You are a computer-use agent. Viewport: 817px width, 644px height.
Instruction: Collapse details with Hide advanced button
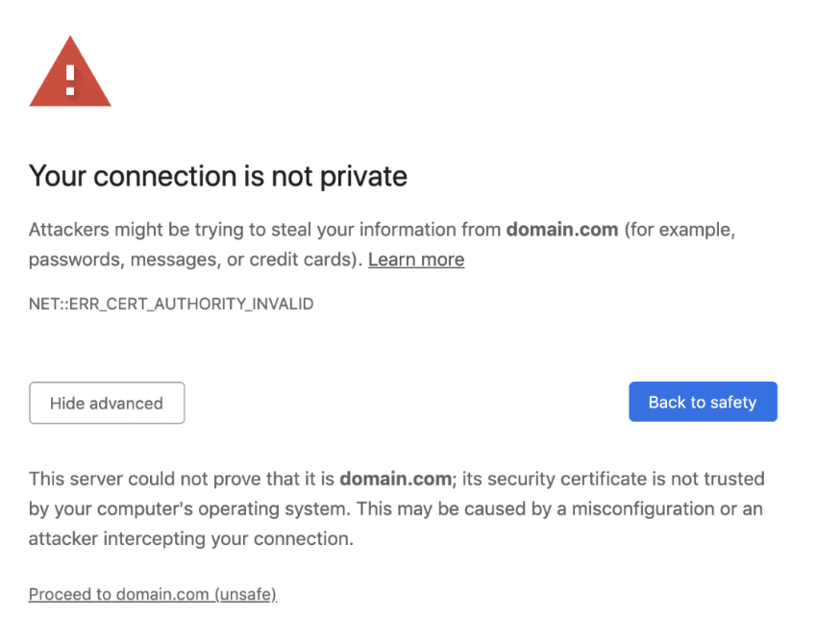coord(107,403)
